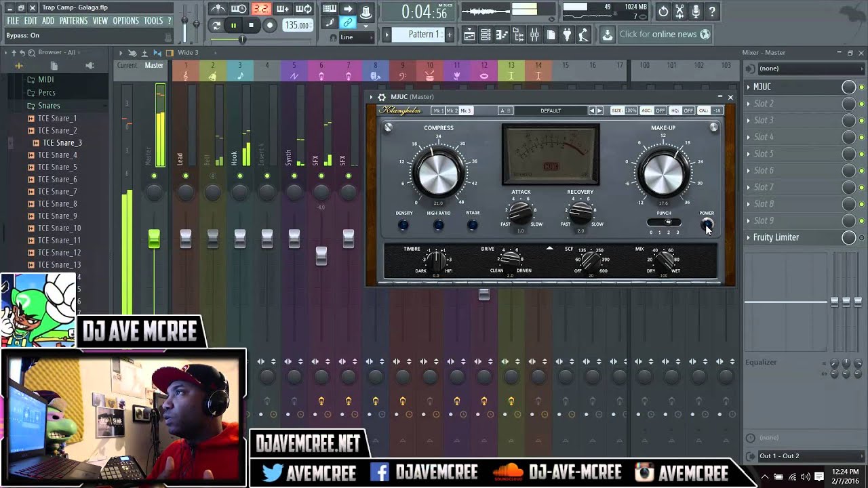Open the PATTERNS menu
Screen dimensions: 868x488
(73, 21)
